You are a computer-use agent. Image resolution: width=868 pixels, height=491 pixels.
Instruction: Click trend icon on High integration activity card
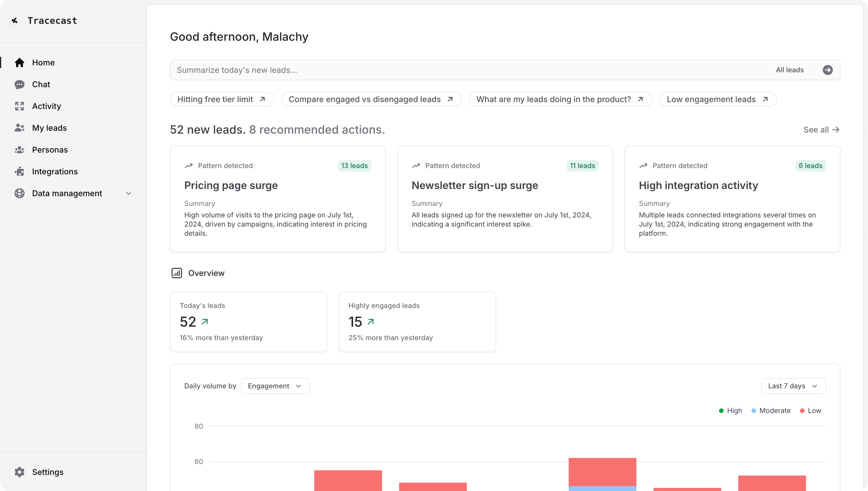click(643, 166)
